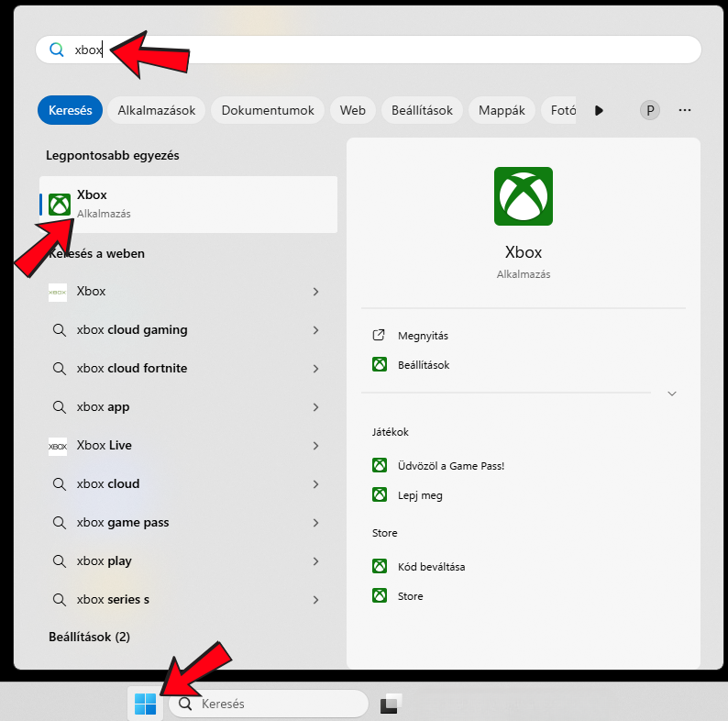728x721 pixels.
Task: Expand the xbox play suggestion chevron
Action: click(x=315, y=561)
